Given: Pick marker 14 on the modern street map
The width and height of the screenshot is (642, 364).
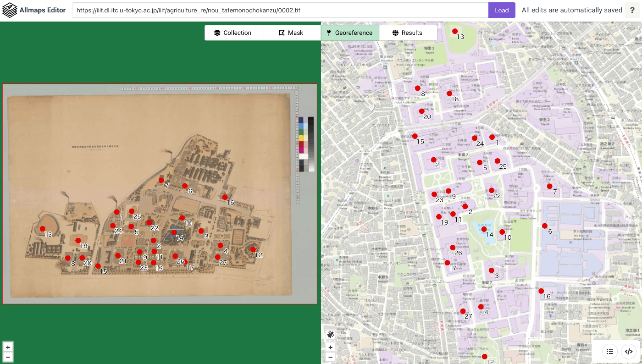Looking at the screenshot, I should [x=484, y=229].
